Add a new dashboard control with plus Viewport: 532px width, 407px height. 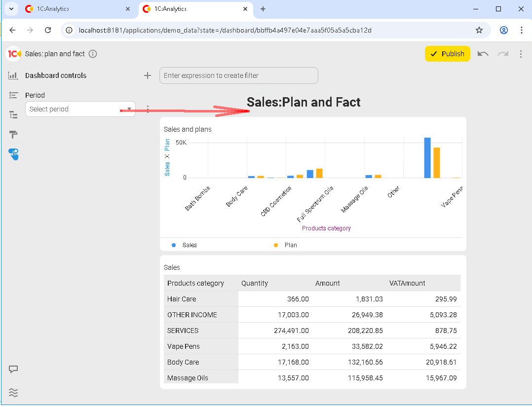tap(147, 75)
